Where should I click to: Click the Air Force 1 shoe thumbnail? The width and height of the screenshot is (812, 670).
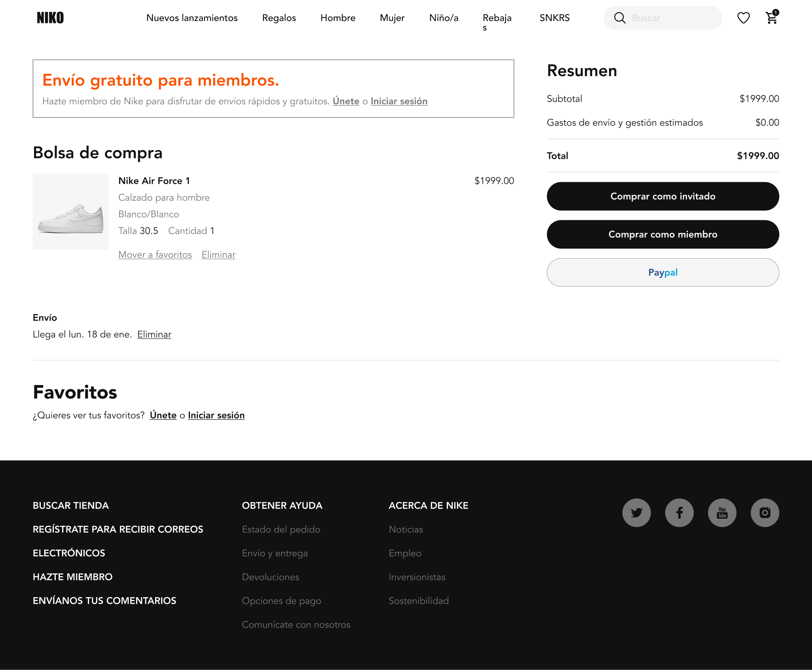[x=71, y=211]
